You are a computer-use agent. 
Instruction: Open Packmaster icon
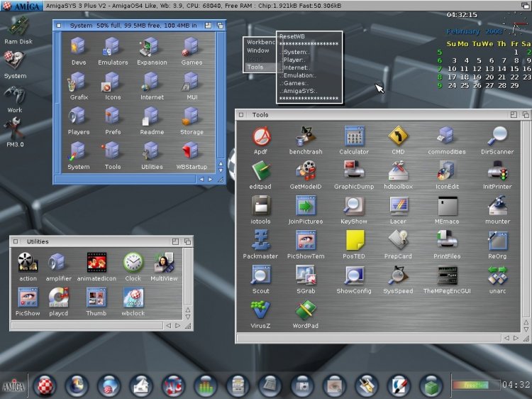[260, 241]
